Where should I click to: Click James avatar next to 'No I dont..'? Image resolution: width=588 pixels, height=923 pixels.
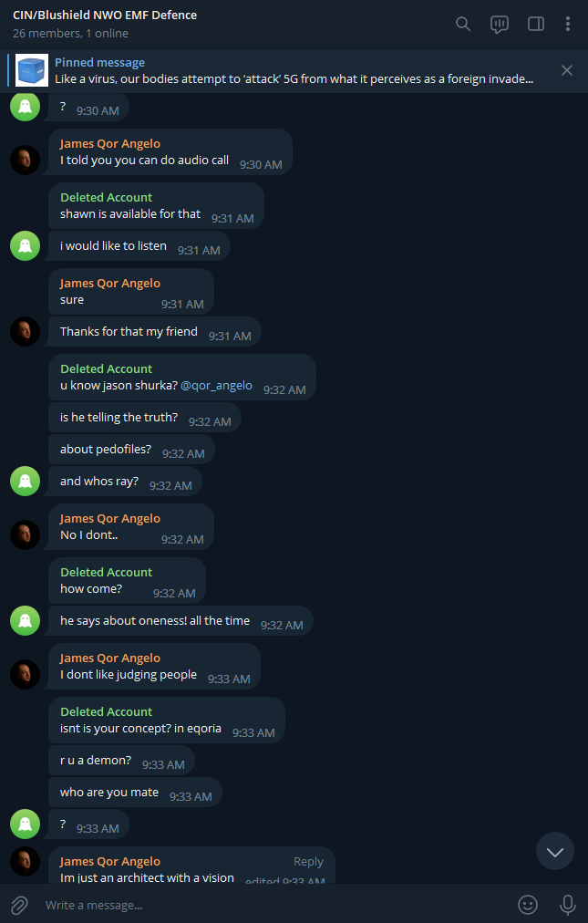coord(26,534)
